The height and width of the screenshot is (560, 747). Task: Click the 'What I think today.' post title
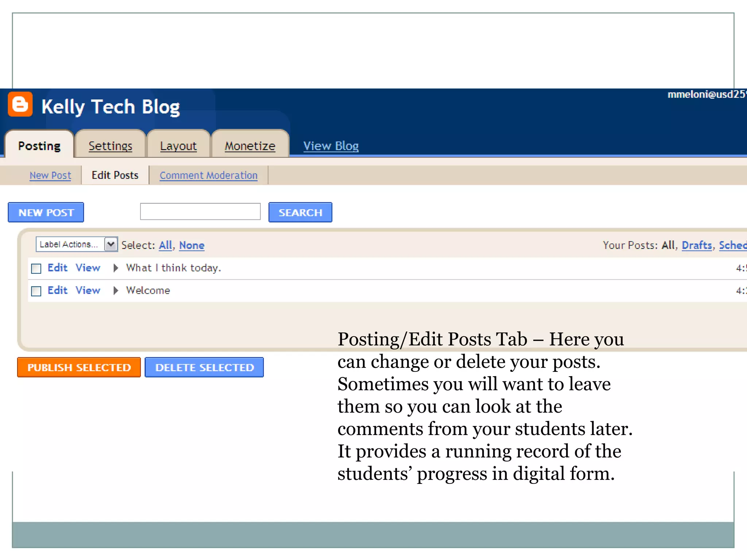pos(174,268)
